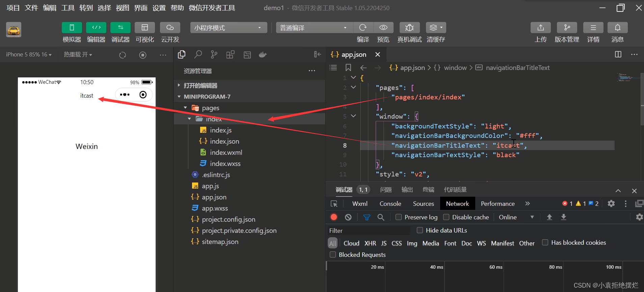Open the extensions blocks icon
This screenshot has height=292, width=644.
[x=230, y=54]
